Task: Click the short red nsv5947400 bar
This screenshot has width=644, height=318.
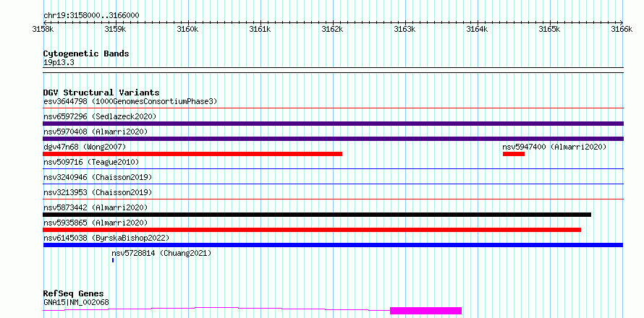Action: pos(514,154)
